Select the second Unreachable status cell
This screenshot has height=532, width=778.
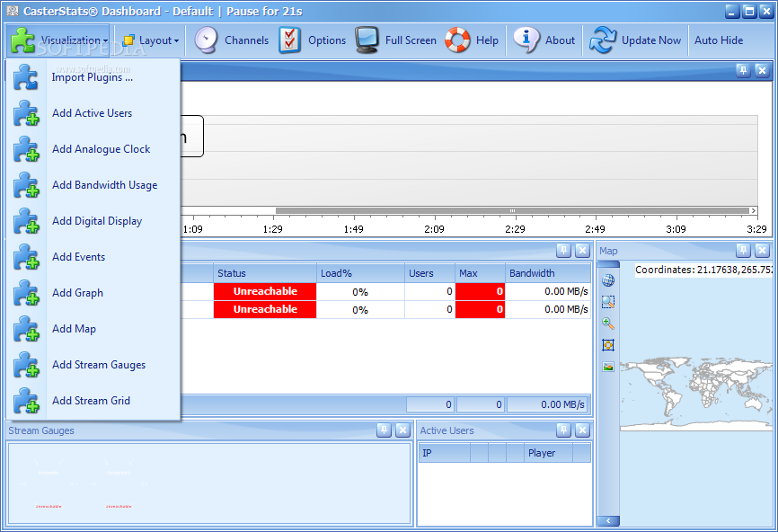(265, 309)
